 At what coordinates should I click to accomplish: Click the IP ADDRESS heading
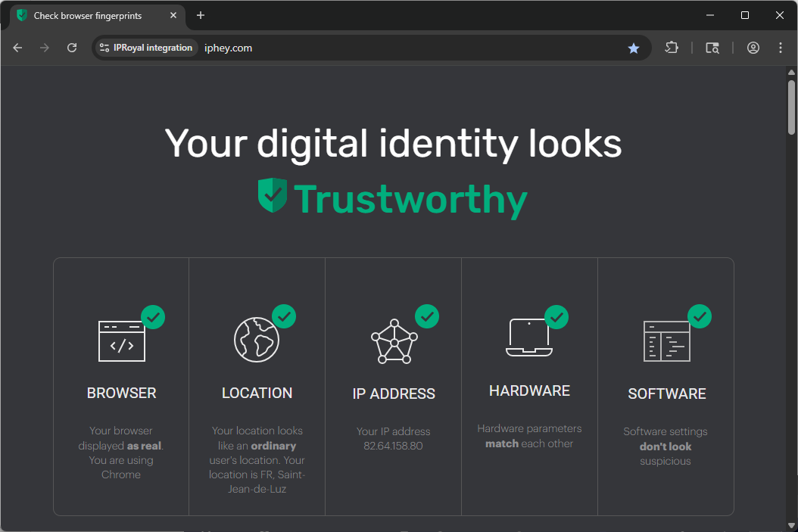point(394,394)
